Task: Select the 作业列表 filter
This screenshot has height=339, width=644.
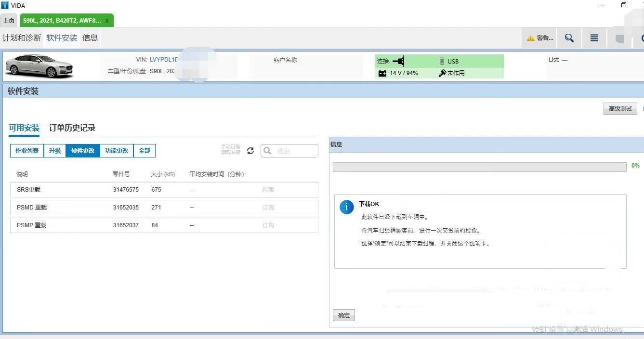Action: (27, 151)
